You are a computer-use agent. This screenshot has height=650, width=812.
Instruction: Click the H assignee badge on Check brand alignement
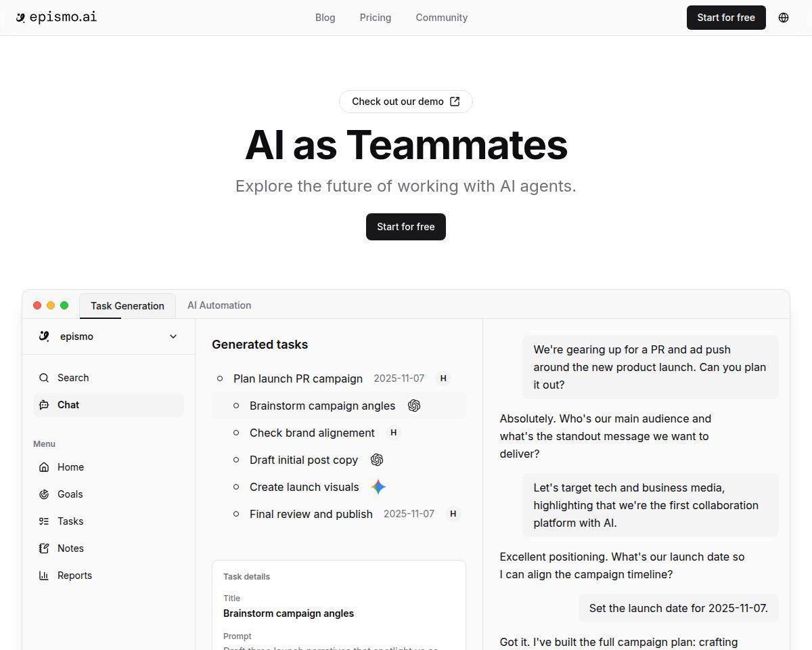point(393,433)
